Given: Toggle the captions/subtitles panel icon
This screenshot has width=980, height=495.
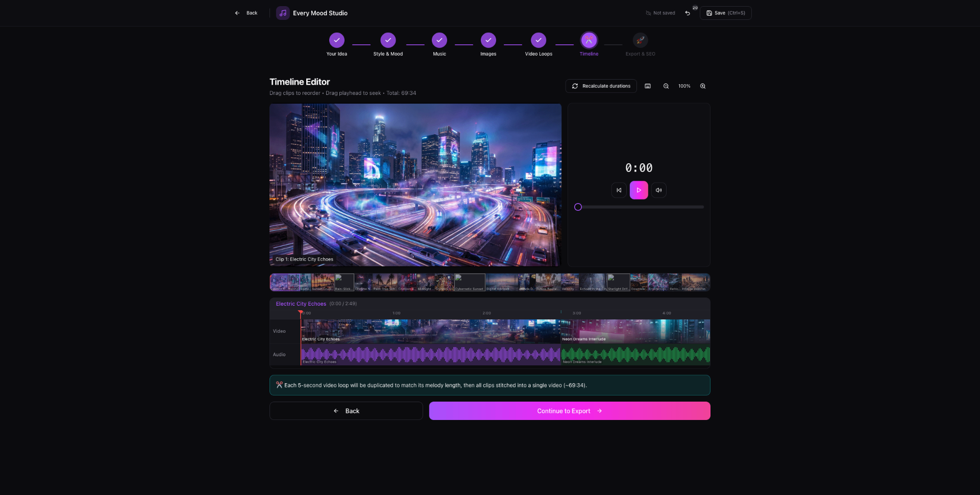Looking at the screenshot, I should coord(648,86).
